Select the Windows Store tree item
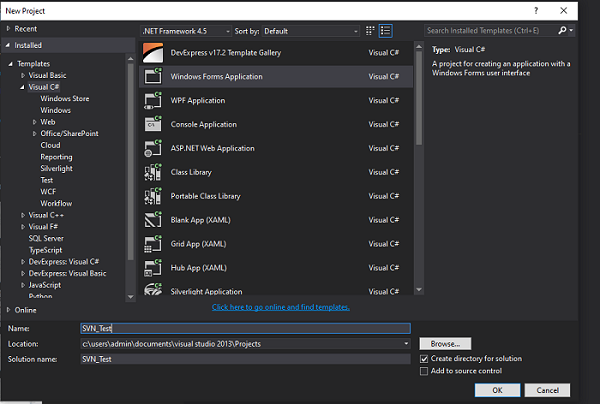600x404 pixels. (64, 98)
